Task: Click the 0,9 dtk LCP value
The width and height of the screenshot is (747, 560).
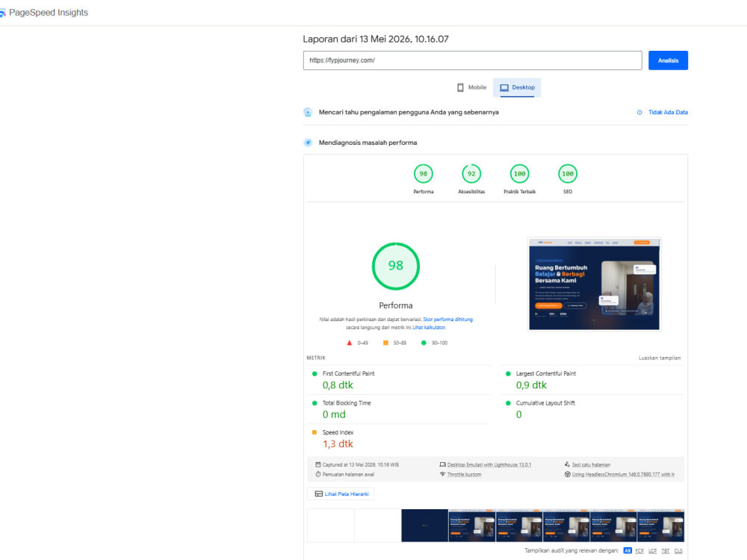Action: 531,385
